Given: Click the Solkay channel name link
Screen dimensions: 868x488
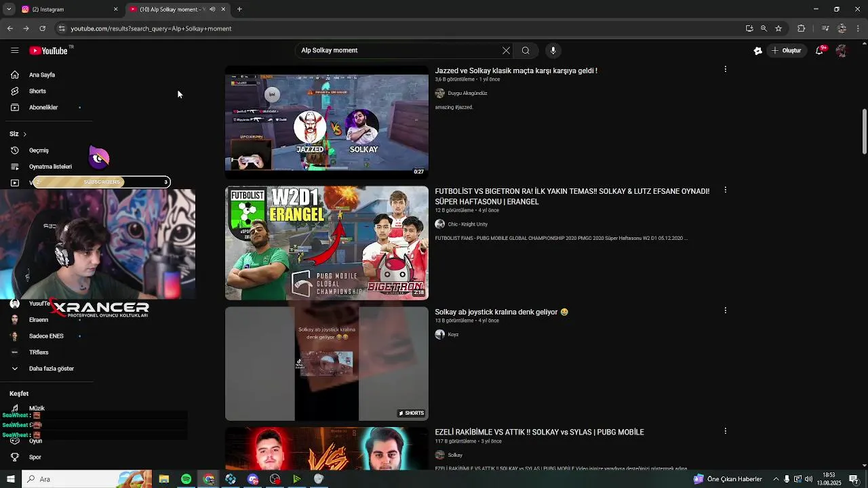Looking at the screenshot, I should pos(455,455).
